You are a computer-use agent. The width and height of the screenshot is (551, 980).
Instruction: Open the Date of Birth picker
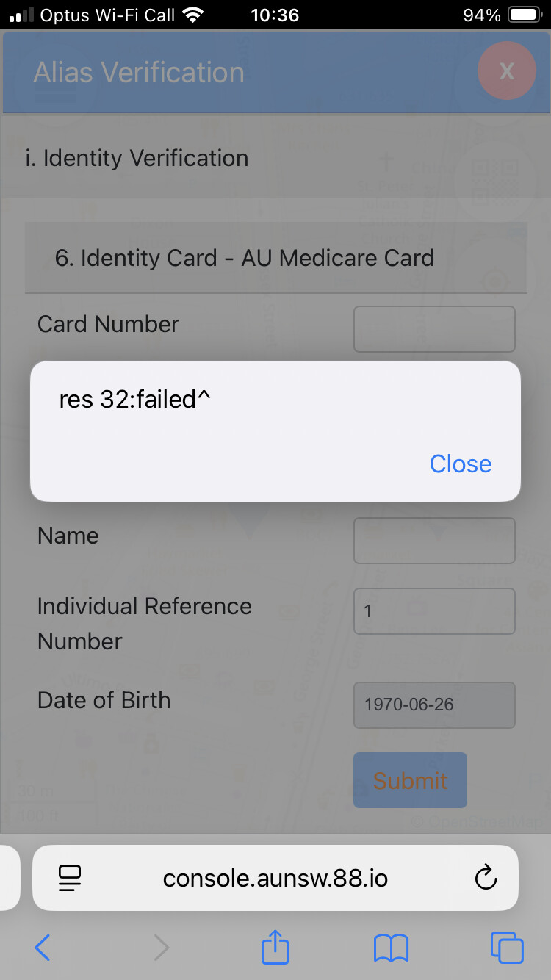(434, 705)
